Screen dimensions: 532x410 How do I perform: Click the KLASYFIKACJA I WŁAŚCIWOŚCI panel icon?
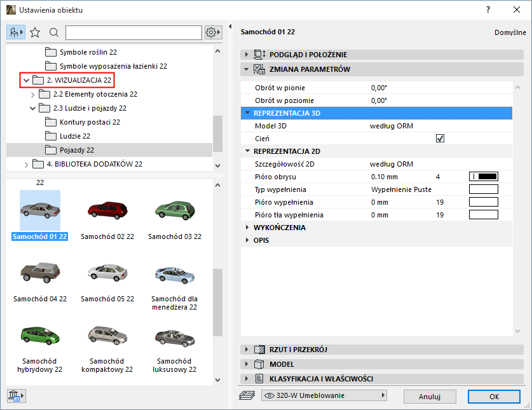(259, 378)
